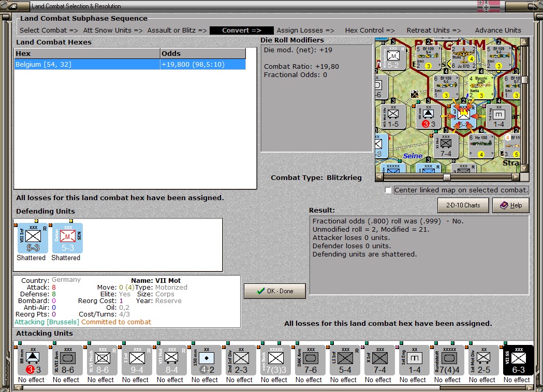This screenshot has width=543, height=392.
Task: Click the Hex column header
Action: pos(87,53)
